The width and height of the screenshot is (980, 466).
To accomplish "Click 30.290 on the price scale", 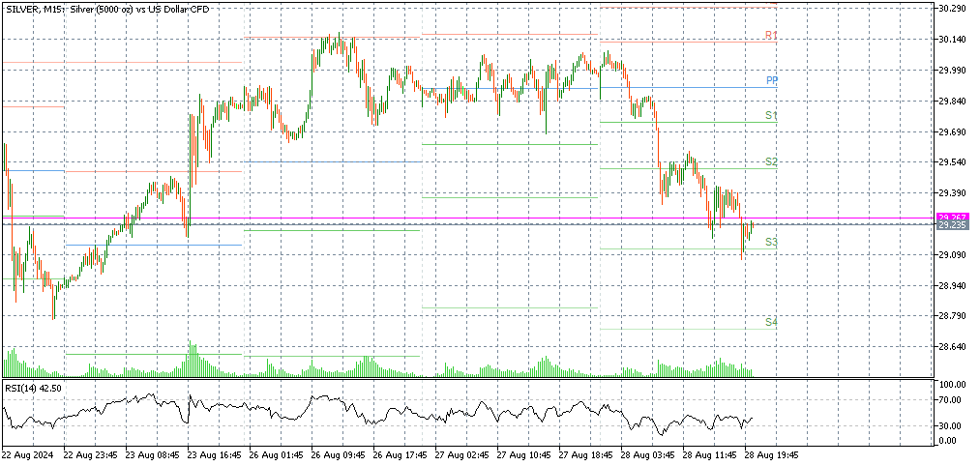I will 953,9.
